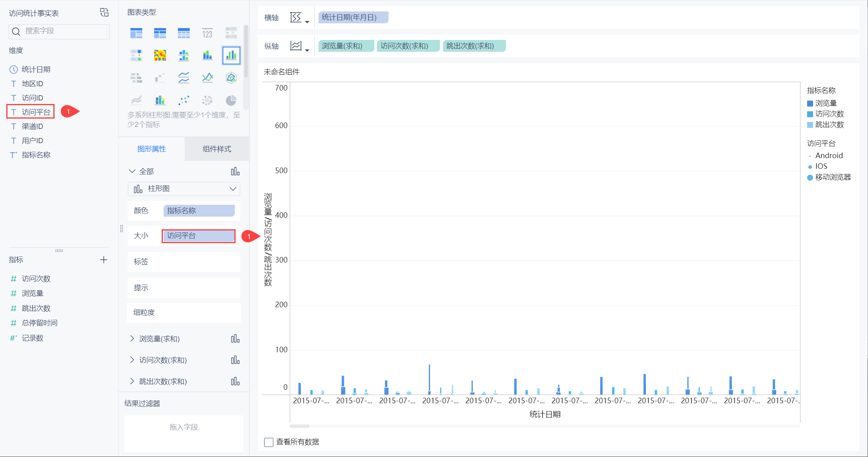
Task: Expand the 浏览量(求和) properties section
Action: point(132,339)
